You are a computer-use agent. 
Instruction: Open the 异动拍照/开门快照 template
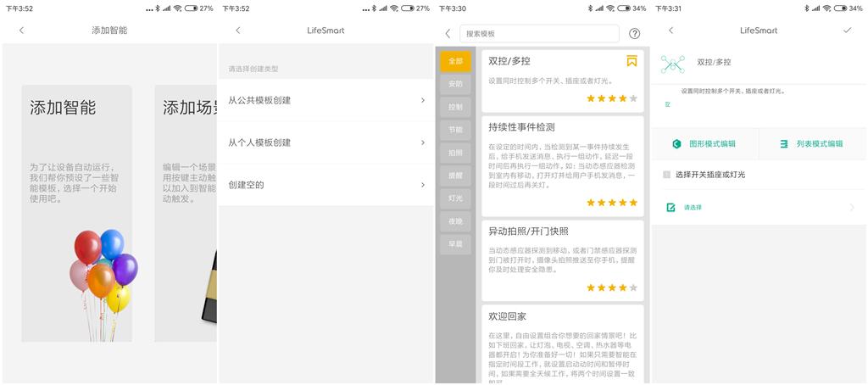click(x=563, y=260)
